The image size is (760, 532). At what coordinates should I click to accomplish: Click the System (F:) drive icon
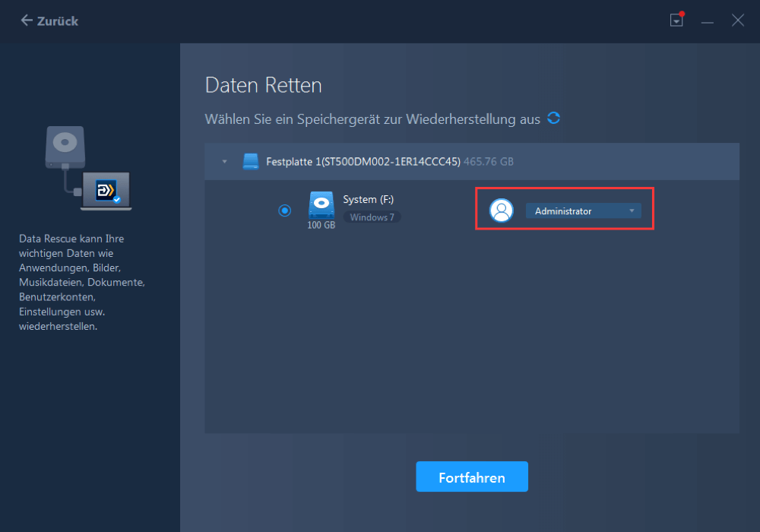click(321, 205)
